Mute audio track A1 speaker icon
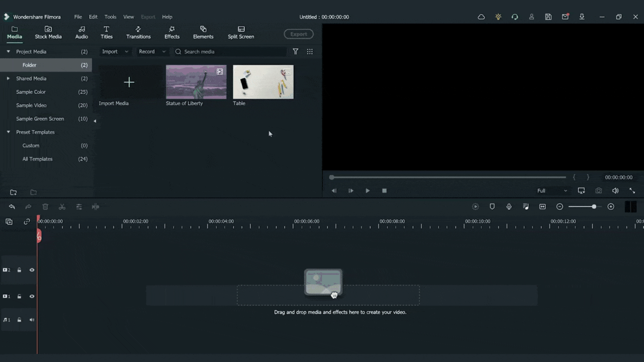The image size is (644, 362). tap(32, 319)
